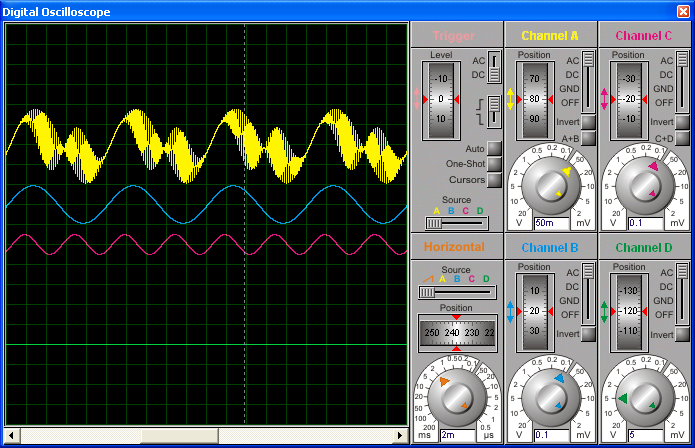Click Horizontal Source selector slider
Viewport: 695px width, 448px height.
pyautogui.click(x=457, y=292)
